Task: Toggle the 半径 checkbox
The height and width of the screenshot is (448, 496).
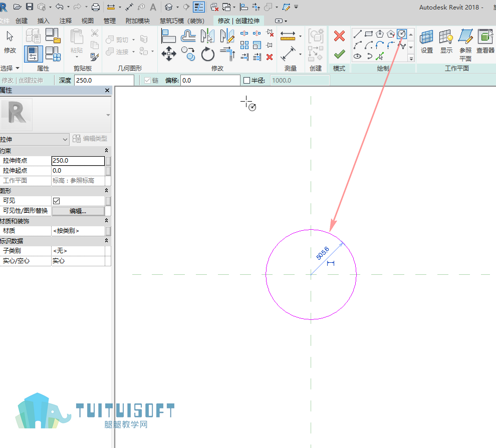Action: pos(247,81)
